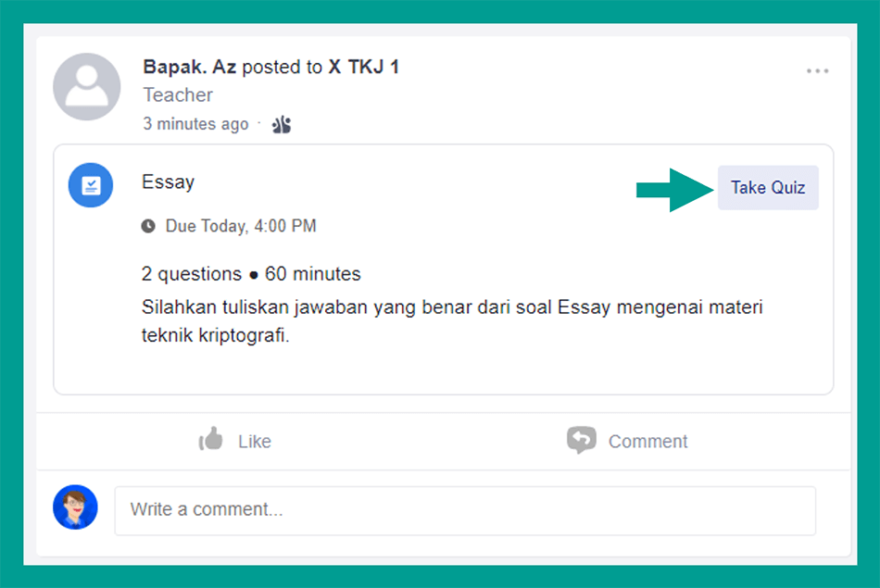Open Bapak. Az's profile avatar

click(87, 86)
